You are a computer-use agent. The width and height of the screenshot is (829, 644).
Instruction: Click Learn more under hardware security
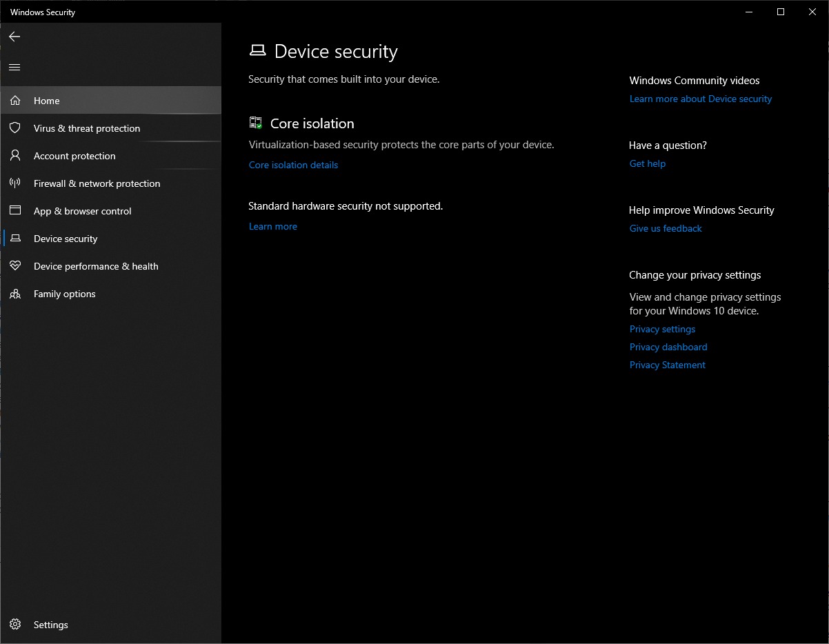click(x=272, y=226)
